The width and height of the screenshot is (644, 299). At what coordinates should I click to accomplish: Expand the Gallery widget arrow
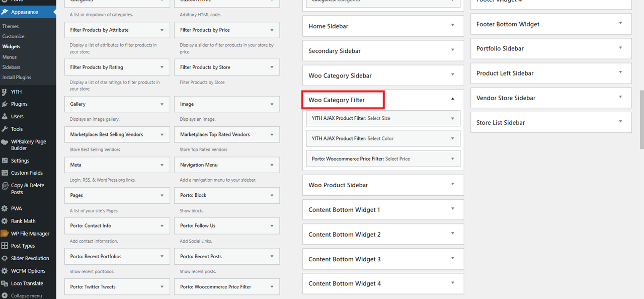[x=162, y=104]
